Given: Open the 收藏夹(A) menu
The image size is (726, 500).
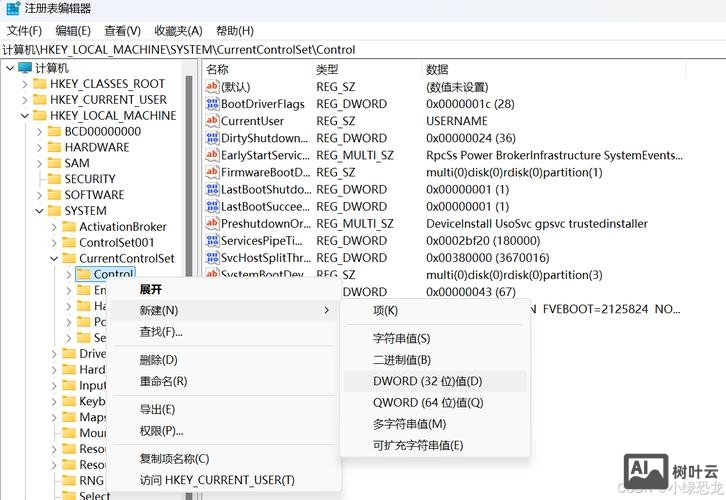Looking at the screenshot, I should click(178, 31).
